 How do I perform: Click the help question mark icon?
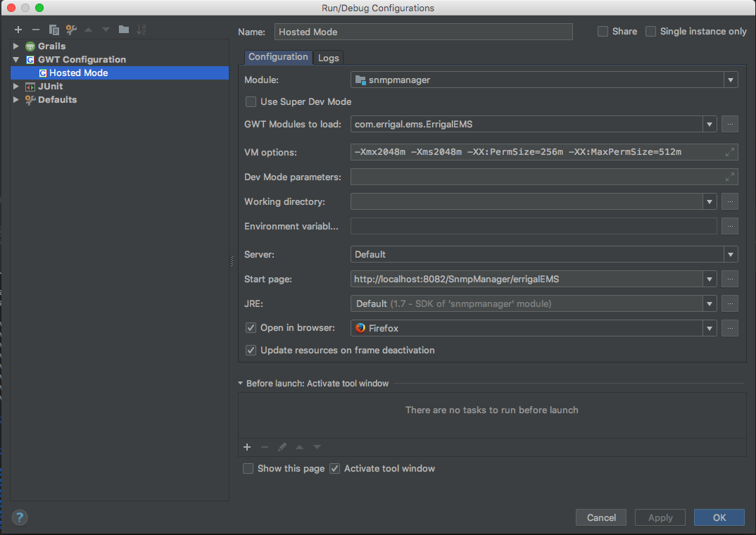click(19, 517)
